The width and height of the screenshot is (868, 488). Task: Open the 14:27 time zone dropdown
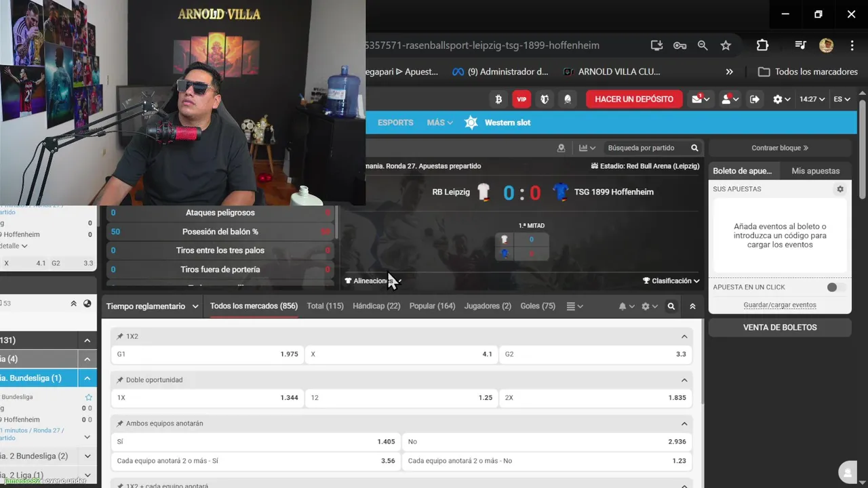[812, 99]
